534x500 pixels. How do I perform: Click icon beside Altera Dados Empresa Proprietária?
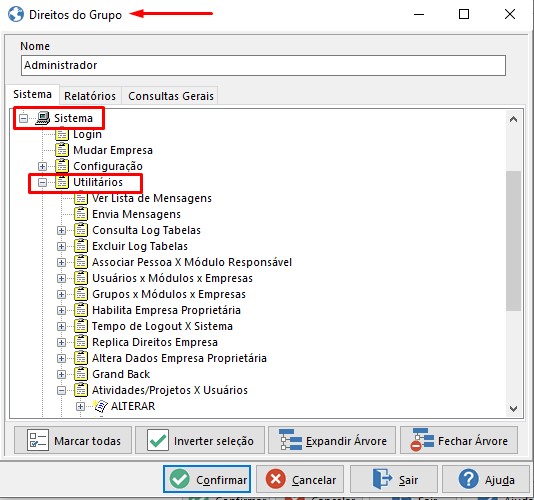pos(81,358)
